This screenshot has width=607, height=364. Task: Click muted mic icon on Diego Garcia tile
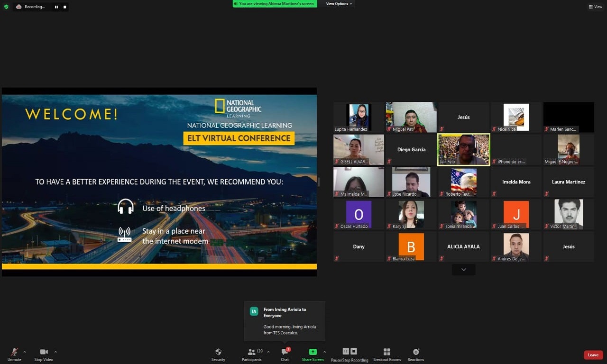pyautogui.click(x=389, y=162)
